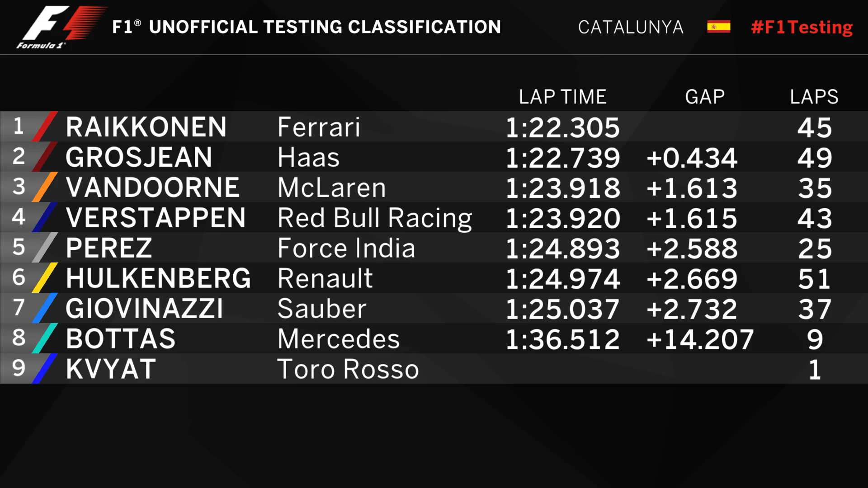
Task: Click the #F1Testing hashtag
Action: tap(802, 28)
